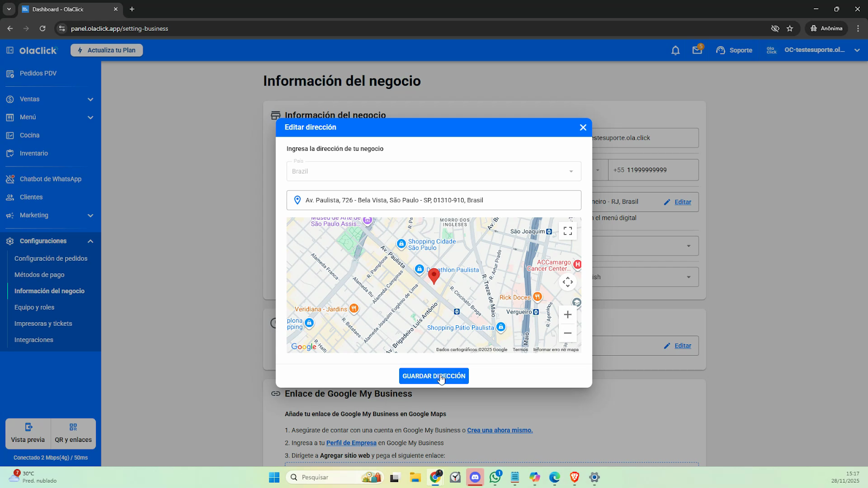Open the notifications bell
Screen dimensions: 868x488
pyautogui.click(x=675, y=50)
